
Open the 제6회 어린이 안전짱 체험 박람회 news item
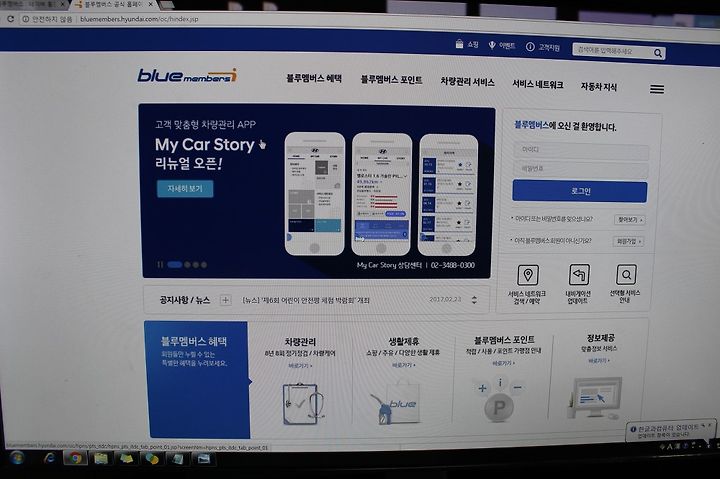click(x=306, y=300)
